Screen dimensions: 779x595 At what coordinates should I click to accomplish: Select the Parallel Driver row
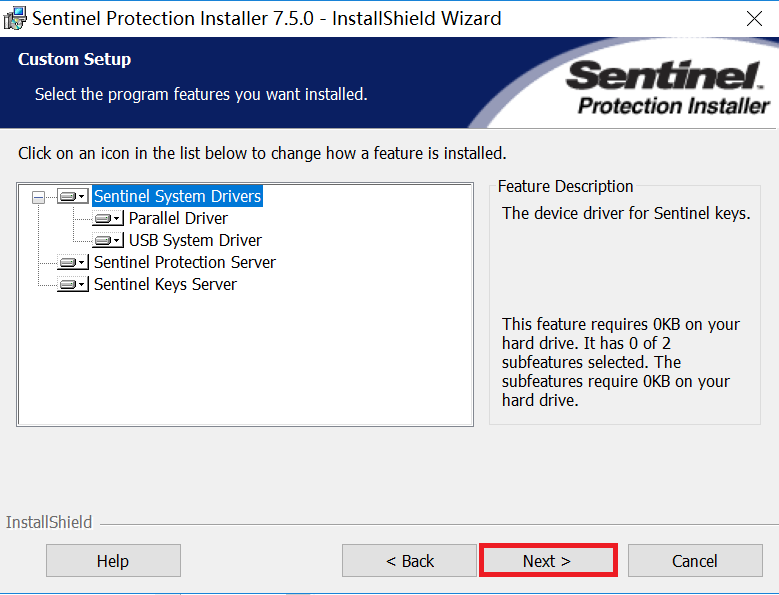coord(178,218)
